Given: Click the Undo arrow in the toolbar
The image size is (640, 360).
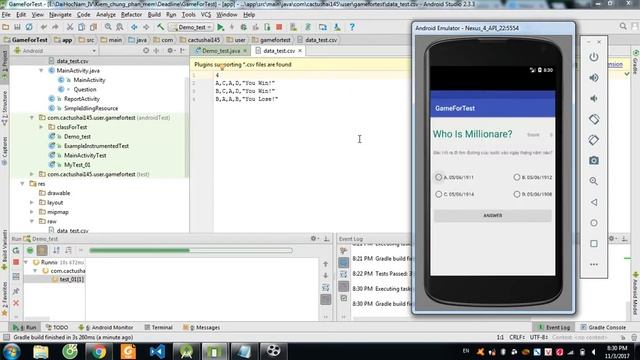Looking at the screenshot, I should [x=43, y=27].
